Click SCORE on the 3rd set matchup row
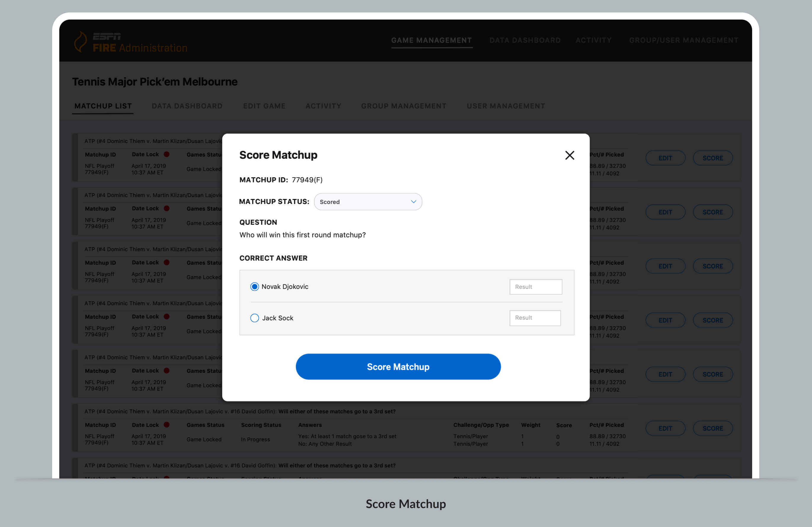 [x=712, y=428]
